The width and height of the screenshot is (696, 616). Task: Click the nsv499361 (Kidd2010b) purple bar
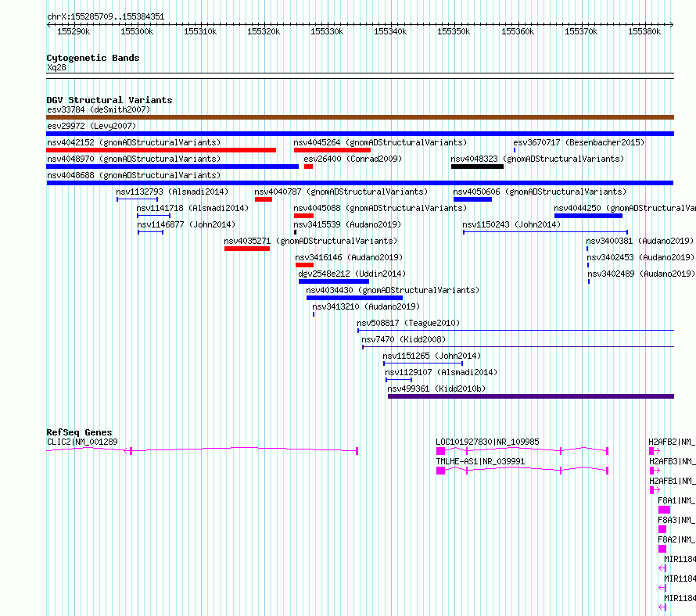(x=531, y=396)
